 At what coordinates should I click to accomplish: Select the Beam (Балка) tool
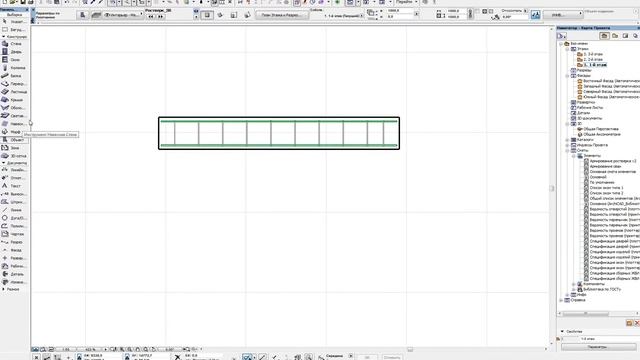click(14, 76)
